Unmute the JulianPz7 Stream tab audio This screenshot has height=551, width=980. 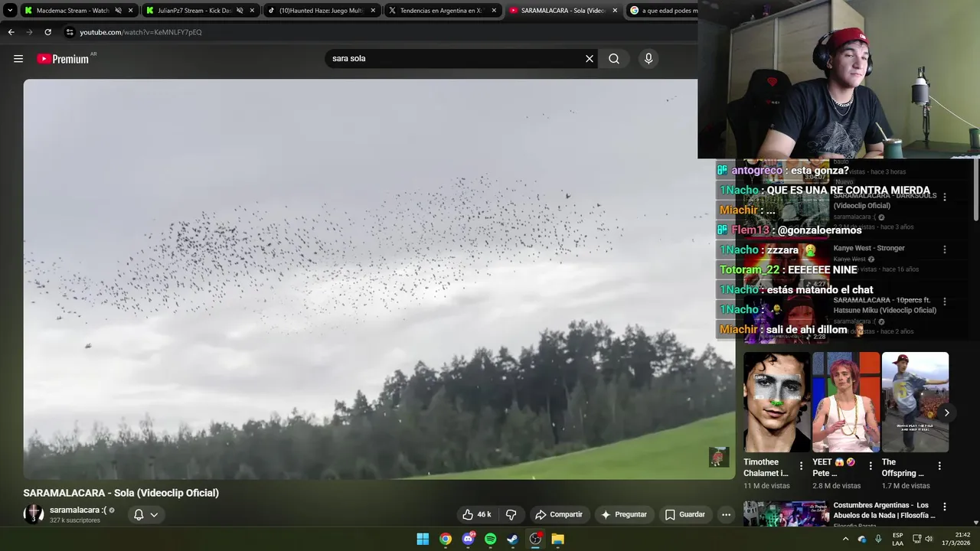point(240,11)
